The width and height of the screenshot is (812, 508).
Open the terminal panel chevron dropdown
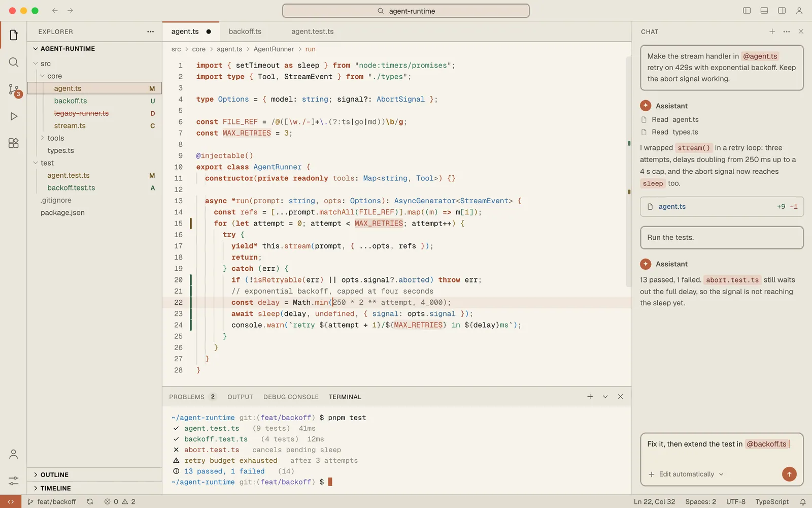605,397
